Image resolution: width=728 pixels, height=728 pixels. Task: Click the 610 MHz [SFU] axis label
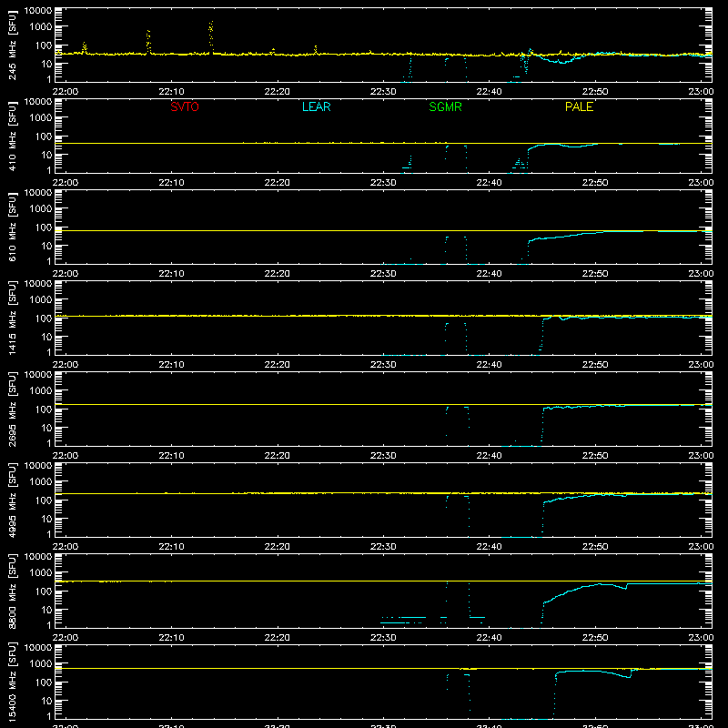[13, 227]
